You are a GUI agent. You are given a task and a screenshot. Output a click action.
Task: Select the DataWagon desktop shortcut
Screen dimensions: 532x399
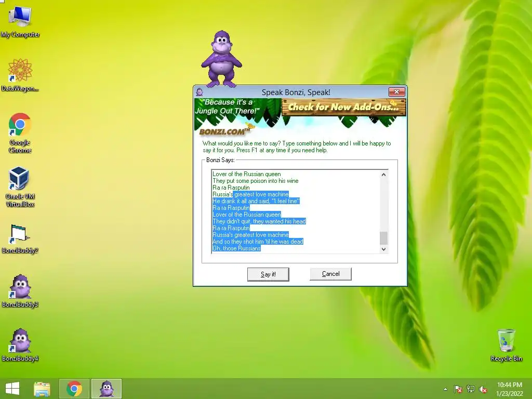pos(20,75)
